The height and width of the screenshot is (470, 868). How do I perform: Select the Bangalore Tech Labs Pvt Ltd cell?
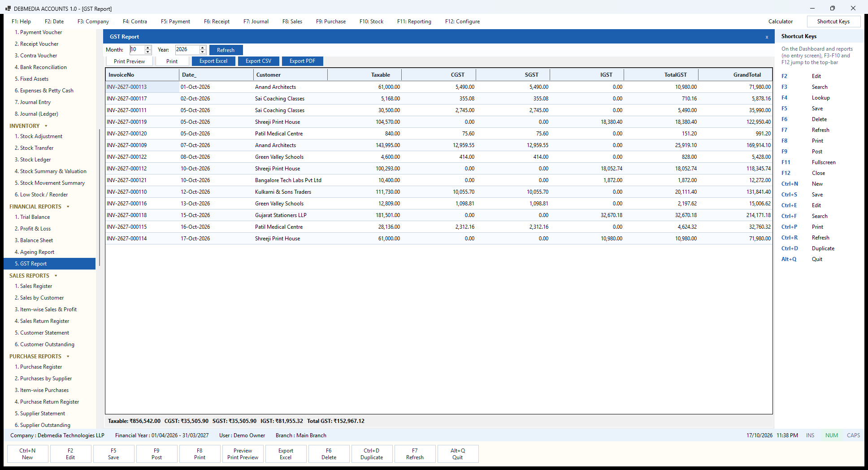[291, 180]
